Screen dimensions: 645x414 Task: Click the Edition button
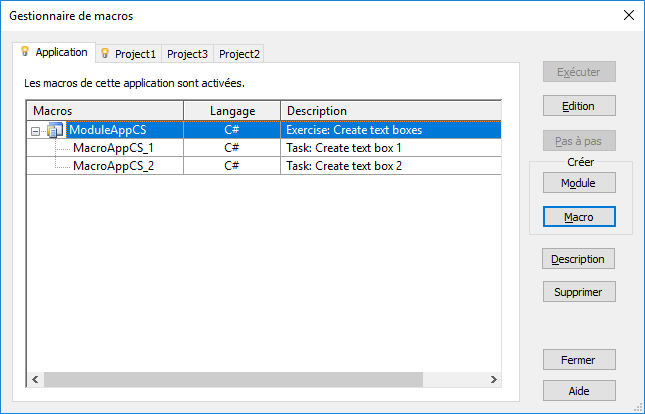click(578, 106)
